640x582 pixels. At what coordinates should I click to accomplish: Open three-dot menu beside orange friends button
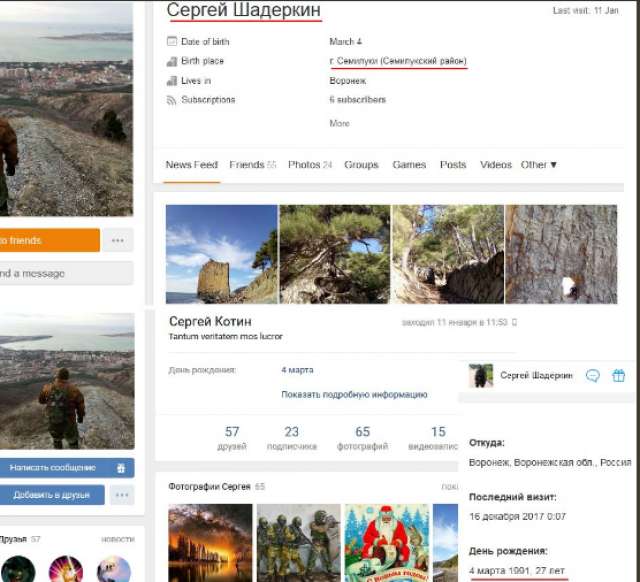coord(118,241)
